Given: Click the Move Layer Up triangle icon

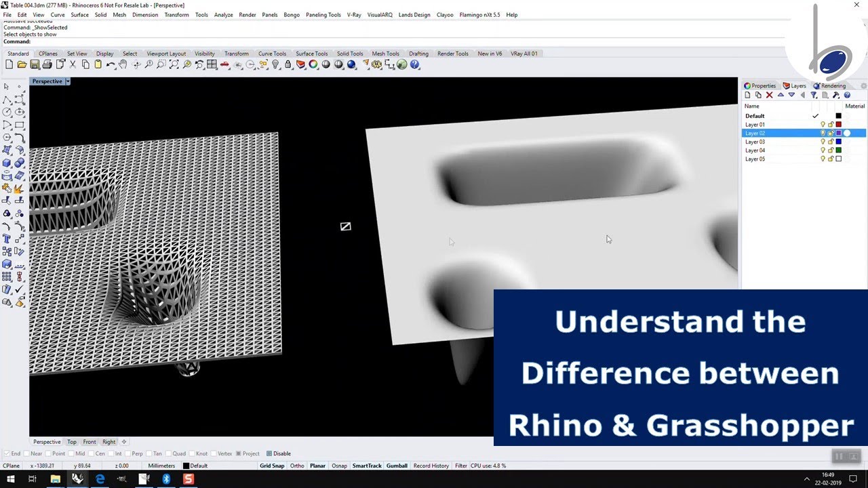Looking at the screenshot, I should [x=781, y=95].
